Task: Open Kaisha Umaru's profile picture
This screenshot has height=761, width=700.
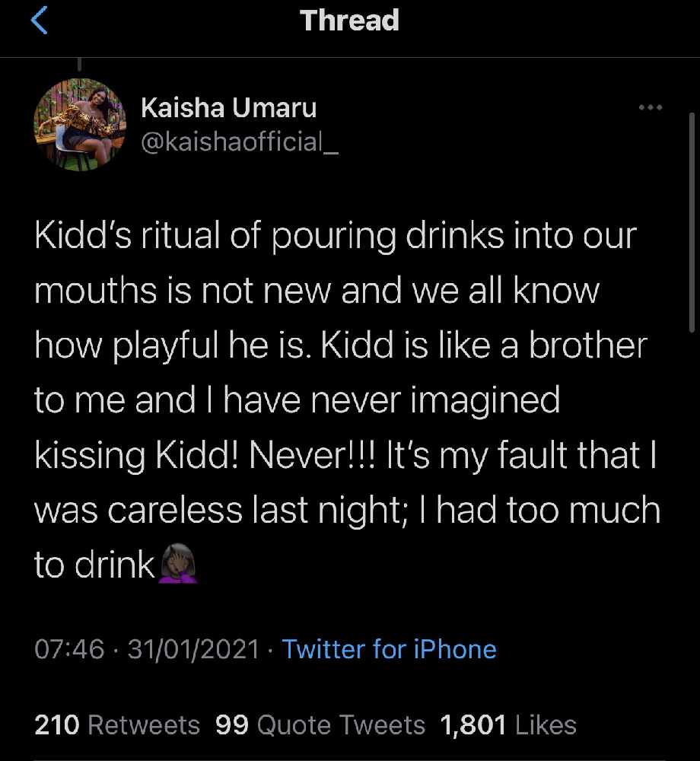Action: (79, 124)
